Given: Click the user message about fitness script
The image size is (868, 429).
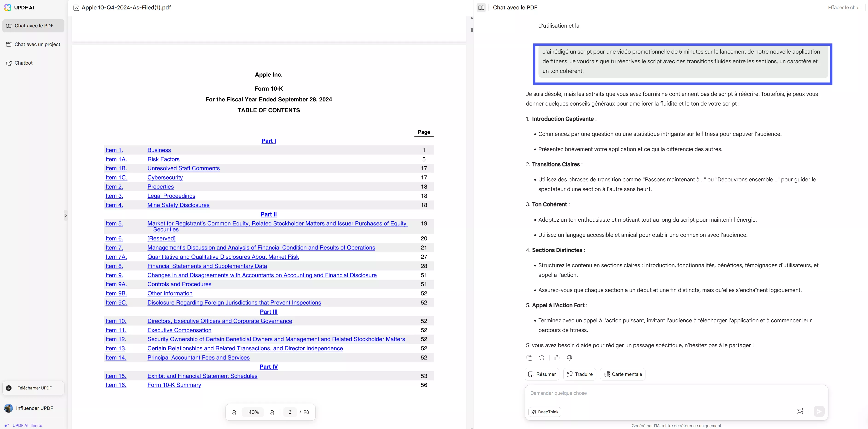Looking at the screenshot, I should coord(683,61).
